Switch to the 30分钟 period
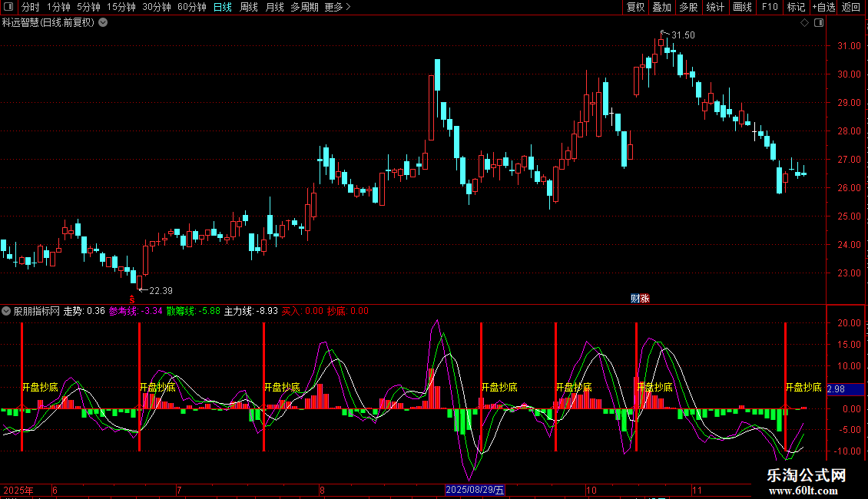Screen dimensions: 868x499 click(157, 7)
